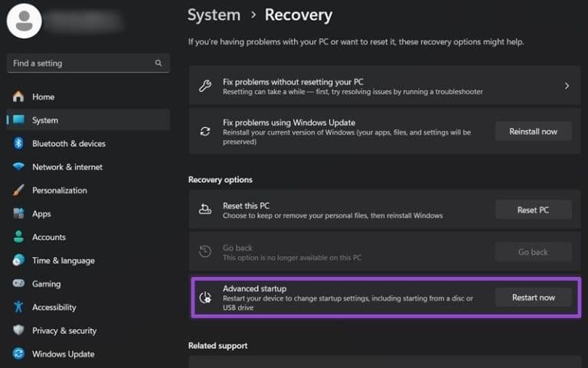Click 'Resetting can take a while' description

click(x=353, y=92)
